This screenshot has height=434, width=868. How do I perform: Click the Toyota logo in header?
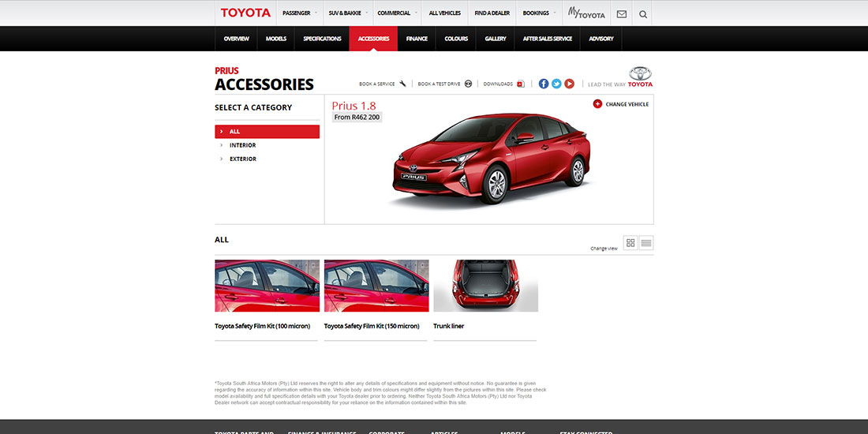click(x=245, y=13)
